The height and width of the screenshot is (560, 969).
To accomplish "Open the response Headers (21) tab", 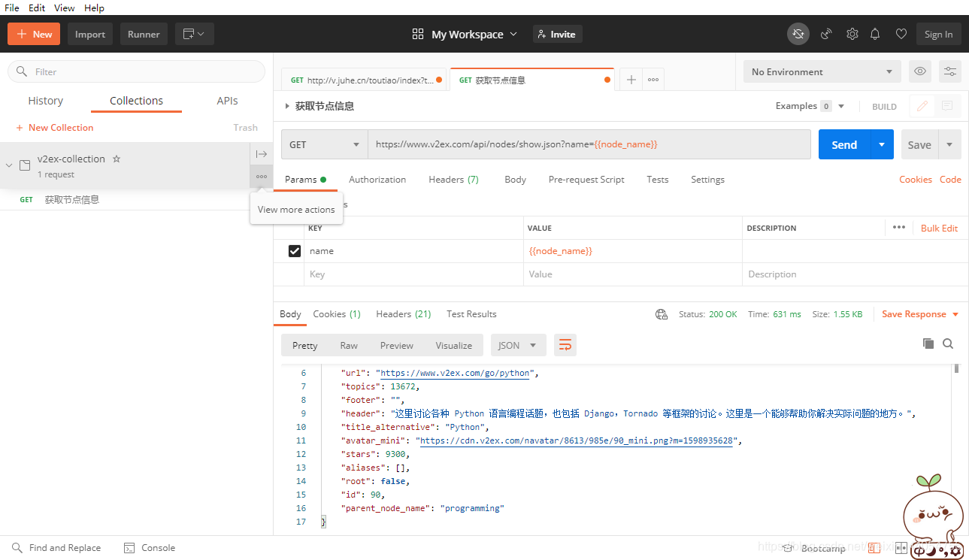I will (x=403, y=314).
